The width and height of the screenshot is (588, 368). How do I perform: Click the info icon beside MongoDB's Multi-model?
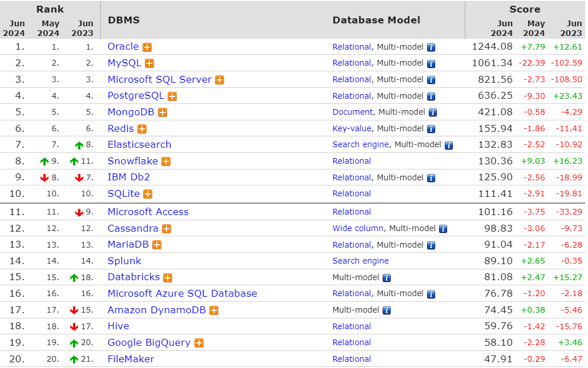433,112
